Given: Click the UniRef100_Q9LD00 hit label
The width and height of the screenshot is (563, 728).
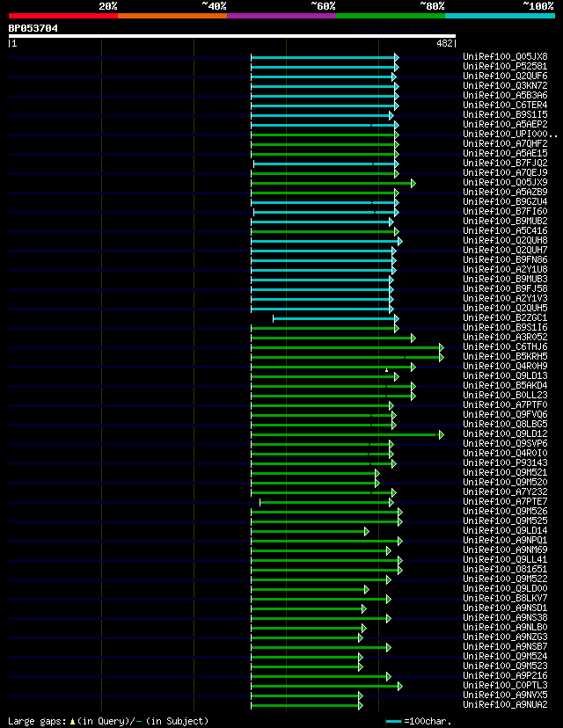Looking at the screenshot, I should pos(505,589).
